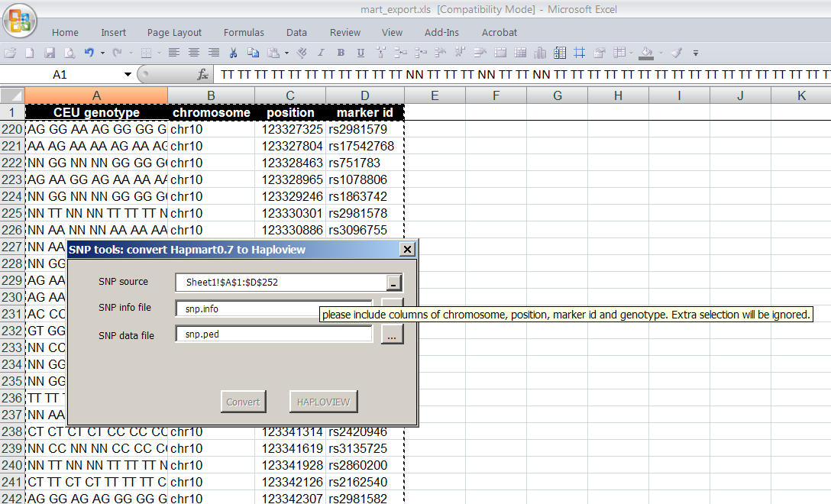Screen dimensions: 831x504
Task: Switch to the Home ribbon tab
Action: [65, 32]
